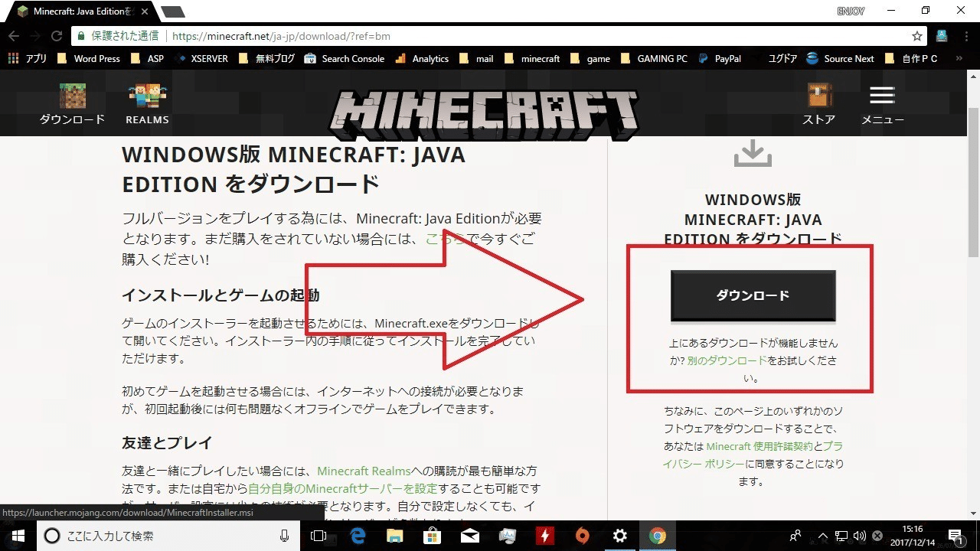The height and width of the screenshot is (551, 980).
Task: Click the secure connection padlock icon
Action: 81,36
